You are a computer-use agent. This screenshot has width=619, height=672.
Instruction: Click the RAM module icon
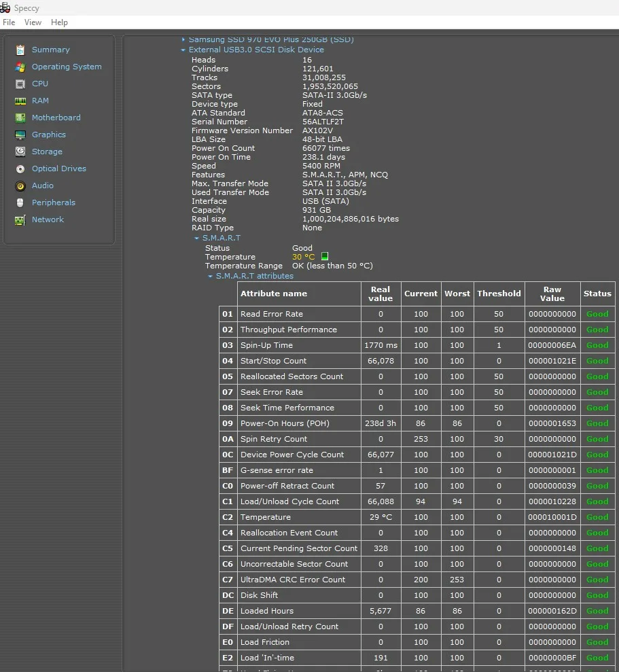point(20,101)
